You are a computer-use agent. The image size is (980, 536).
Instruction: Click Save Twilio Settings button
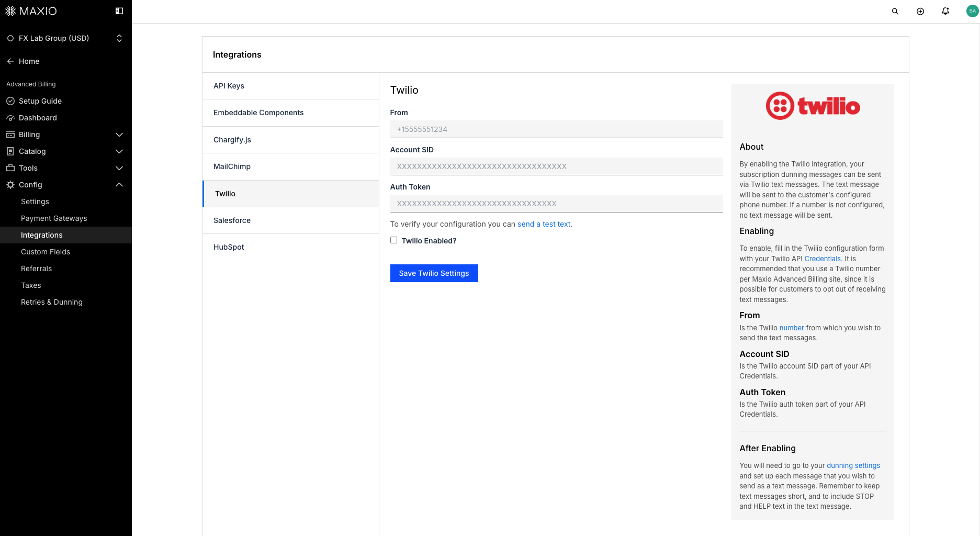434,273
